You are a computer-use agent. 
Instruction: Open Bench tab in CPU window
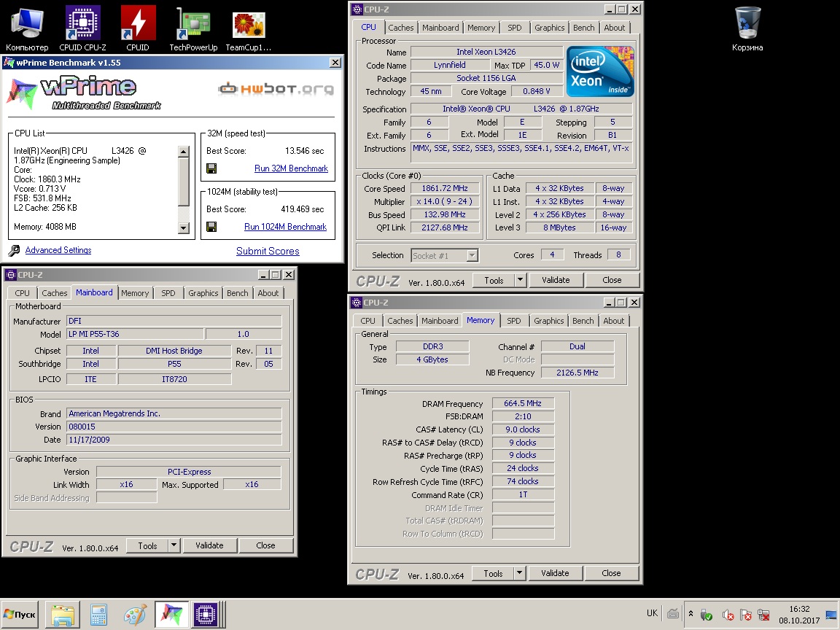(583, 28)
